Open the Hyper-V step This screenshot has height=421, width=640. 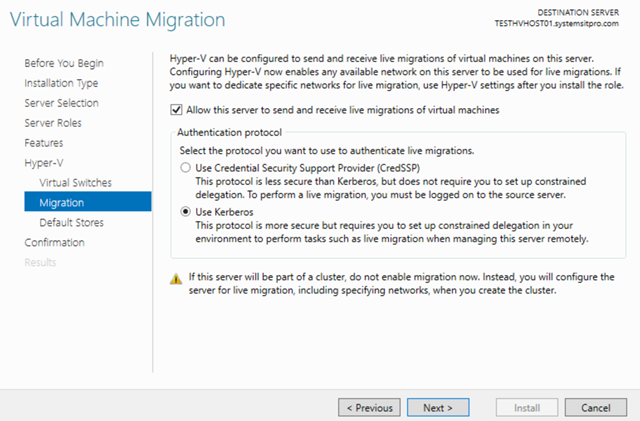coord(44,163)
